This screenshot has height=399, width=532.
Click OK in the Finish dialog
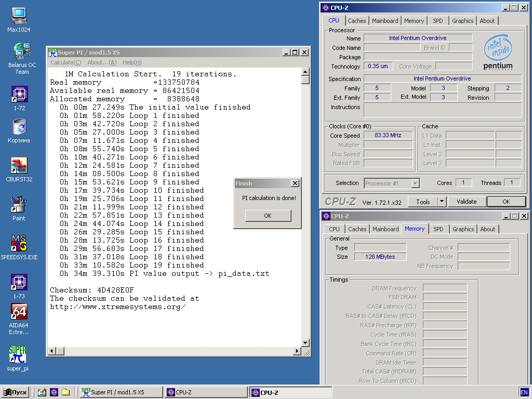(268, 216)
